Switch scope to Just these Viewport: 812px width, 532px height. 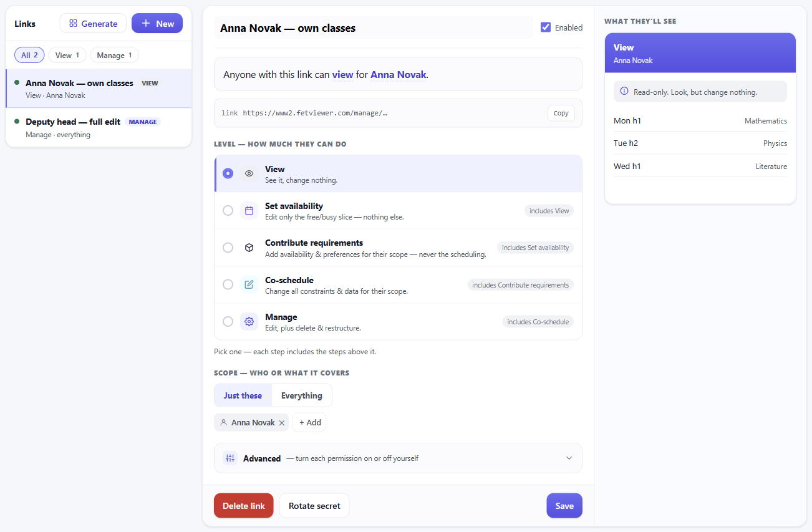tap(243, 395)
